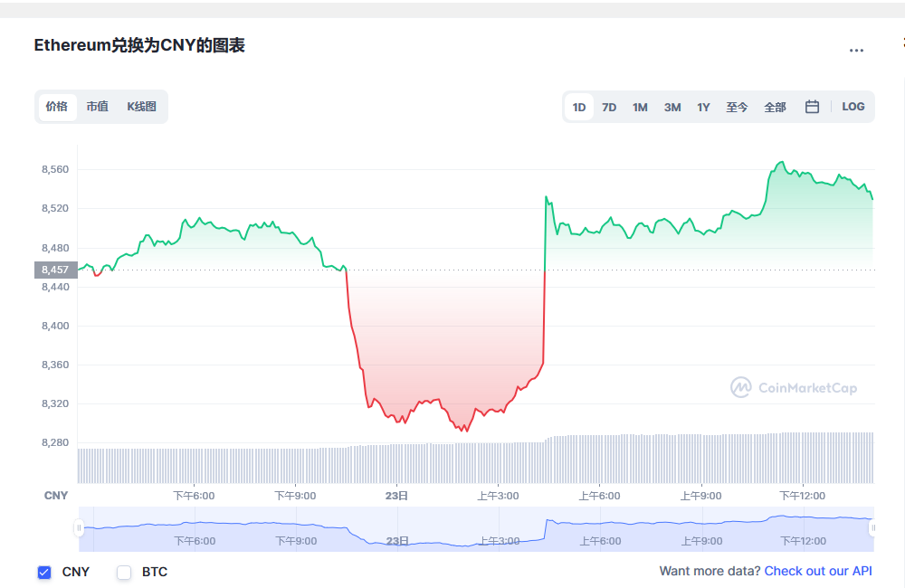Select the 1D time range
This screenshot has width=905, height=588.
[x=579, y=108]
